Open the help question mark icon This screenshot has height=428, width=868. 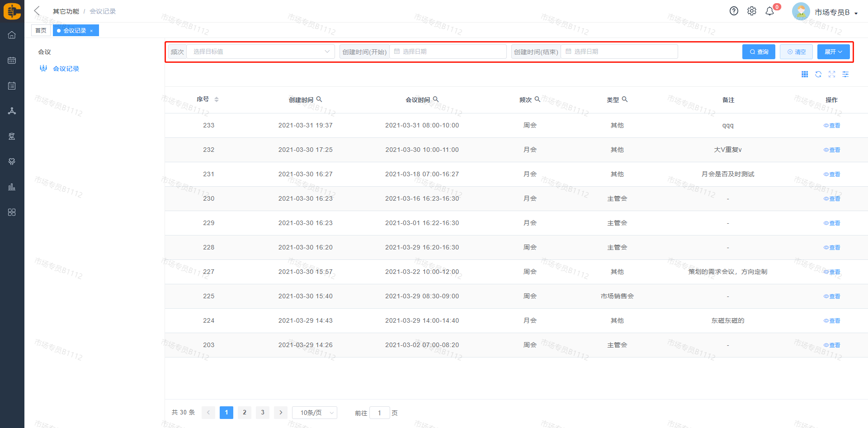tap(734, 11)
